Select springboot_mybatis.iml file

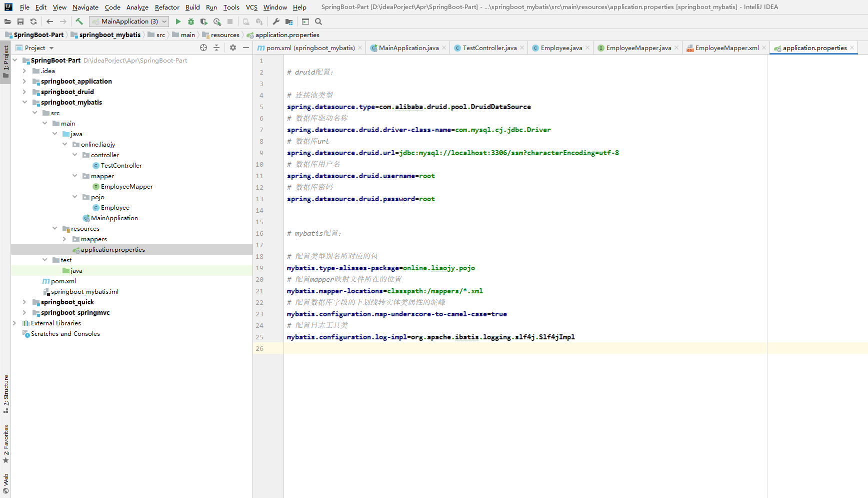coord(84,291)
